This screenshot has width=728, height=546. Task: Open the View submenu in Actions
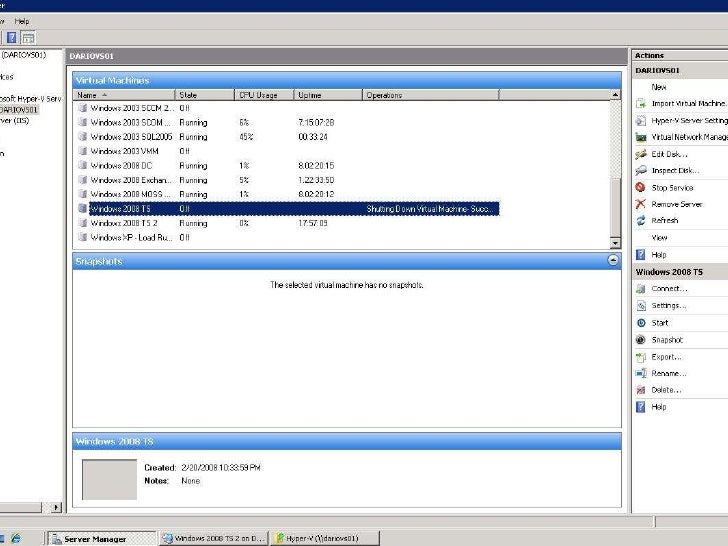(x=659, y=238)
